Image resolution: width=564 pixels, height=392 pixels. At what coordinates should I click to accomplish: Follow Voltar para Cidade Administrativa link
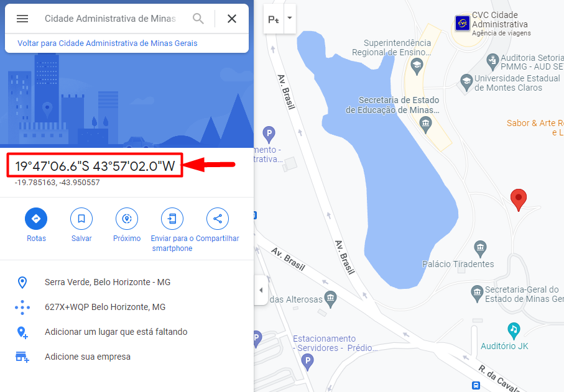pyautogui.click(x=108, y=43)
